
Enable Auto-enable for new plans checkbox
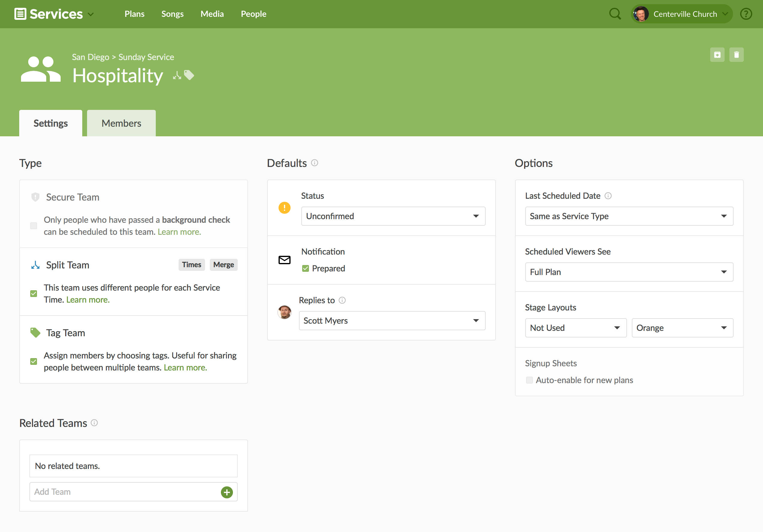(529, 380)
